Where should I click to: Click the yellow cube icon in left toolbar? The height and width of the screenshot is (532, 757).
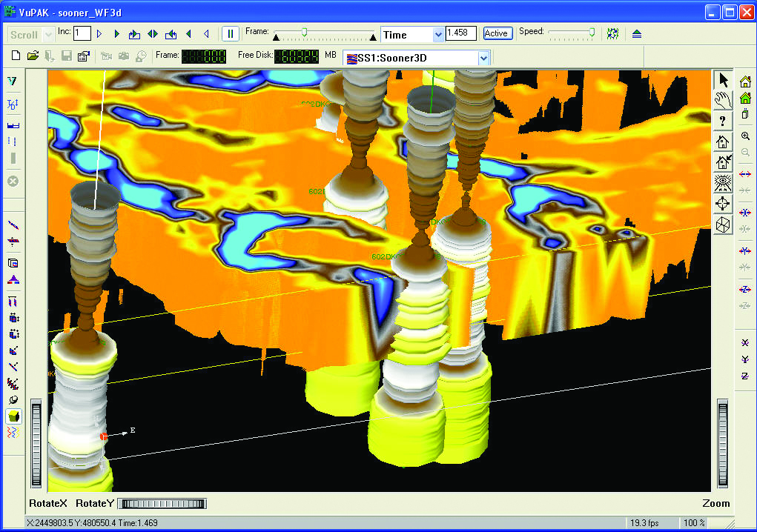tap(13, 417)
